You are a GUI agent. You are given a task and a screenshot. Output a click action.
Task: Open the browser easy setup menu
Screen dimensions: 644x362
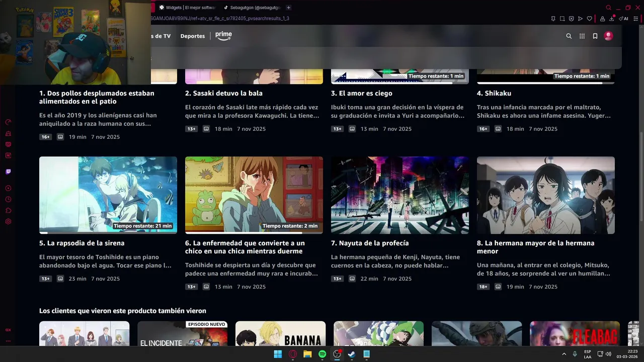pyautogui.click(x=635, y=19)
